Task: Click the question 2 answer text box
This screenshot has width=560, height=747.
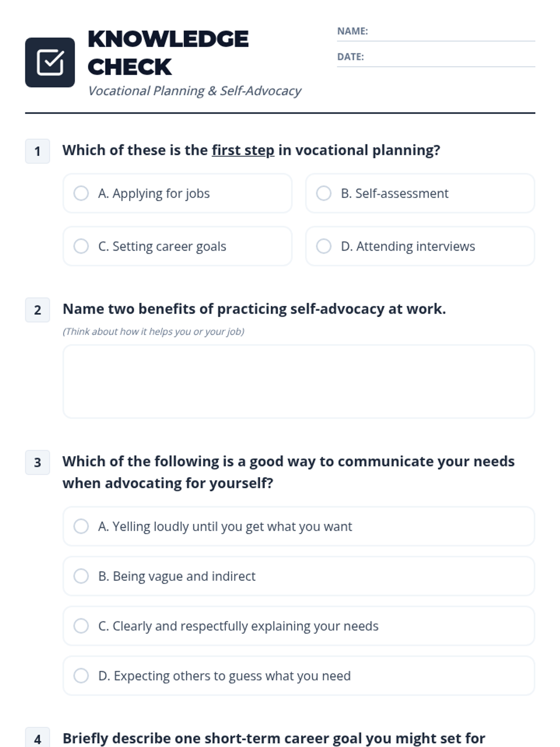Action: tap(299, 381)
